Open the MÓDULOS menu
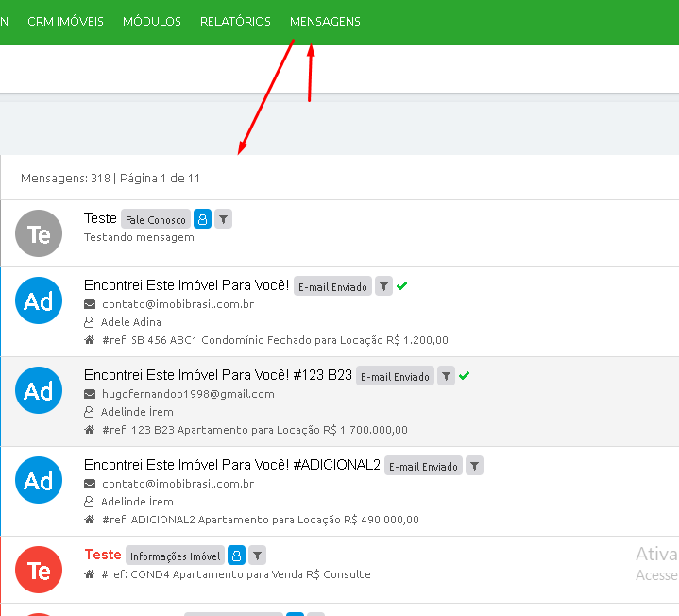Screen dimensions: 679x616 tap(151, 21)
